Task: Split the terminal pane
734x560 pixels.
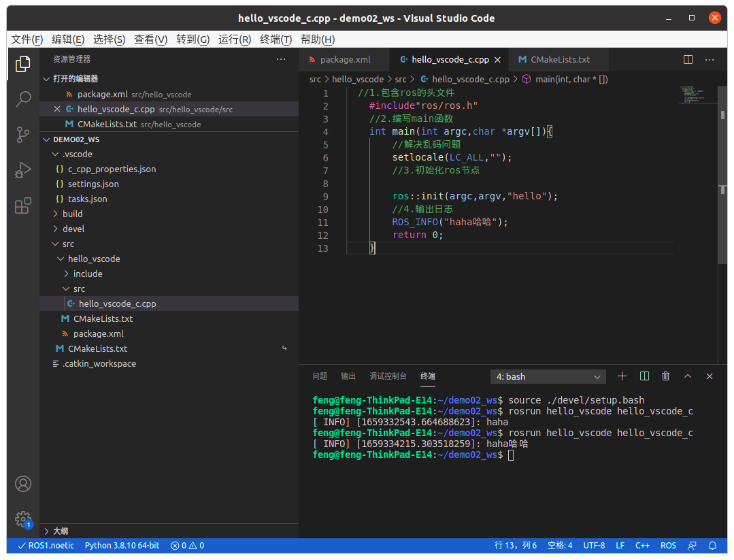Action: [x=644, y=376]
